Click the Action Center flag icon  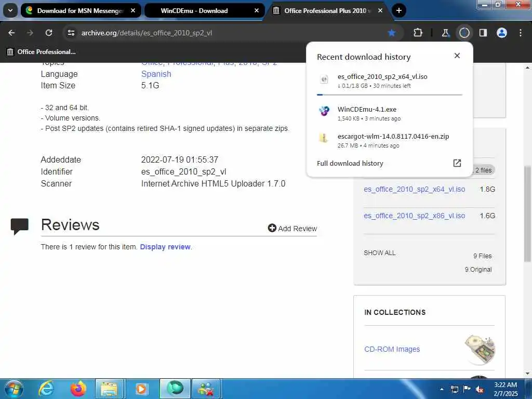(467, 389)
